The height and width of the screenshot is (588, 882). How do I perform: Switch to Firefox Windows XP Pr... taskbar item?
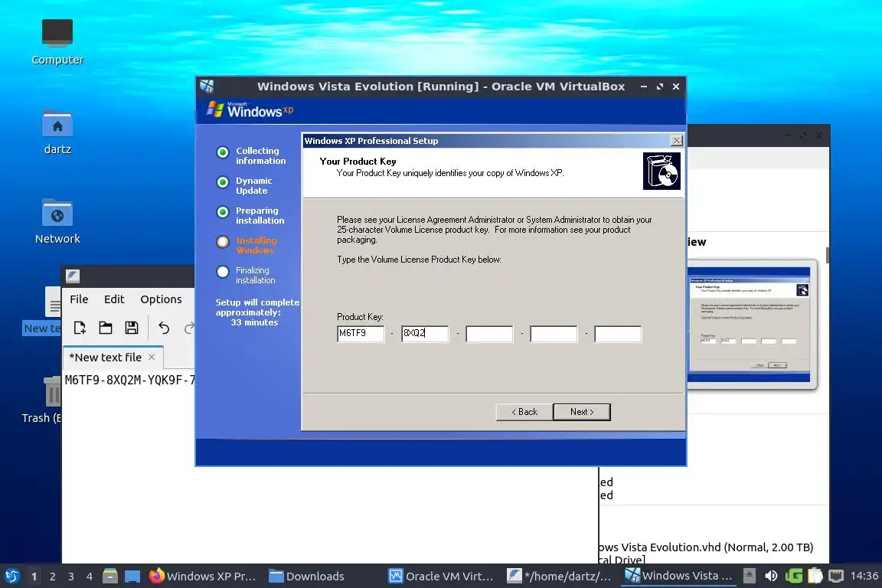202,577
